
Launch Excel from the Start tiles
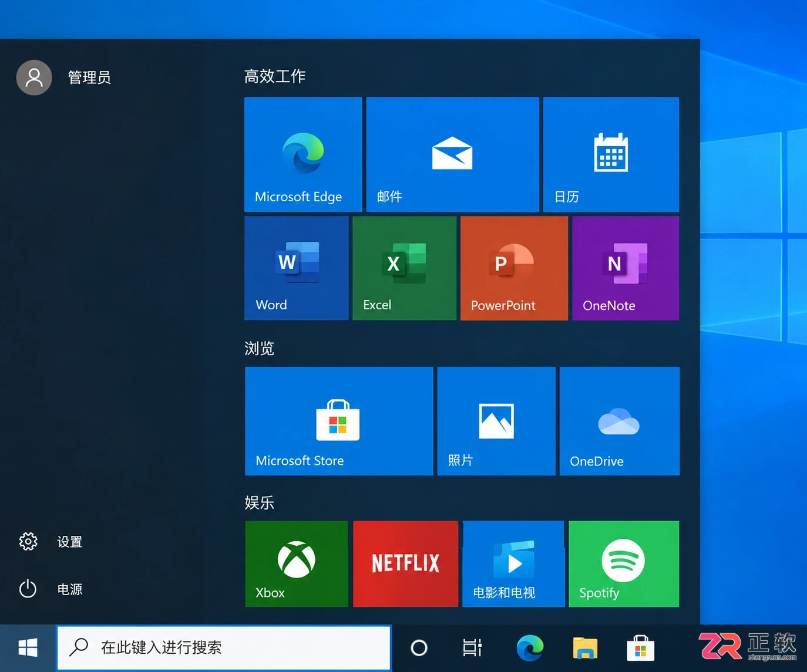click(x=405, y=268)
